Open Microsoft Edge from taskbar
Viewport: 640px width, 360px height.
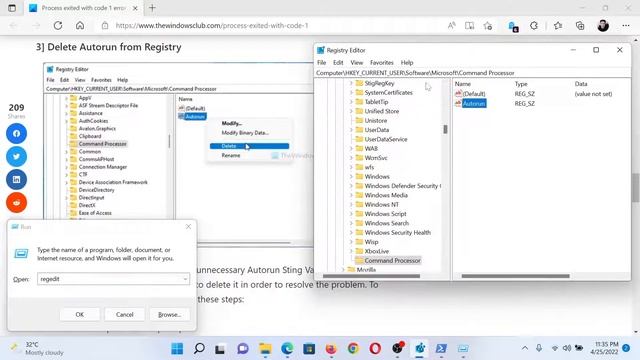pyautogui.click(x=287, y=349)
